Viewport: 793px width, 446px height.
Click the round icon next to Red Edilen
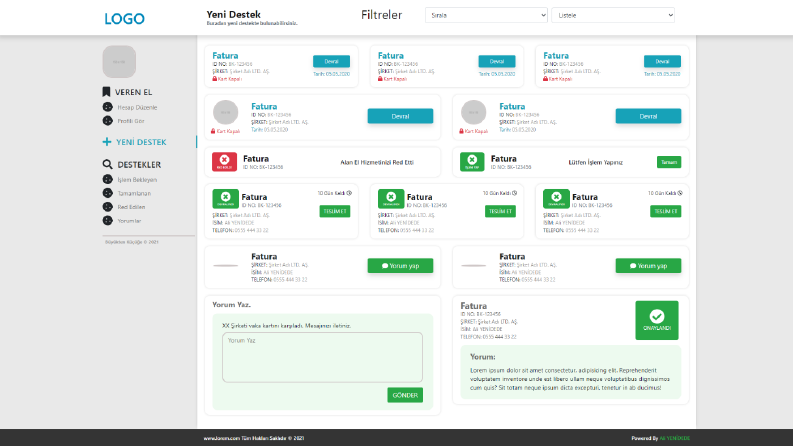click(x=108, y=207)
